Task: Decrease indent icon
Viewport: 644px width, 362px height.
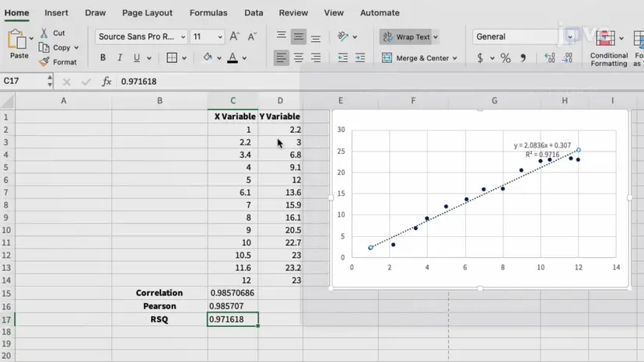Action: pos(342,57)
